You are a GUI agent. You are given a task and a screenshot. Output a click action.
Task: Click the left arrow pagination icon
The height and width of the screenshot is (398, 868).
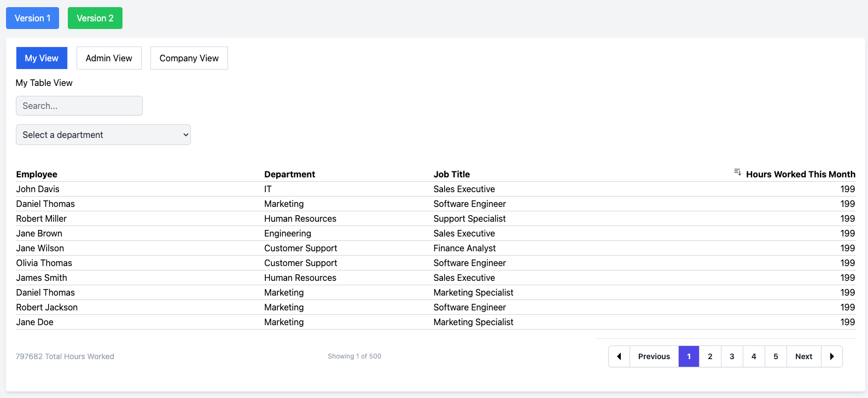(619, 356)
